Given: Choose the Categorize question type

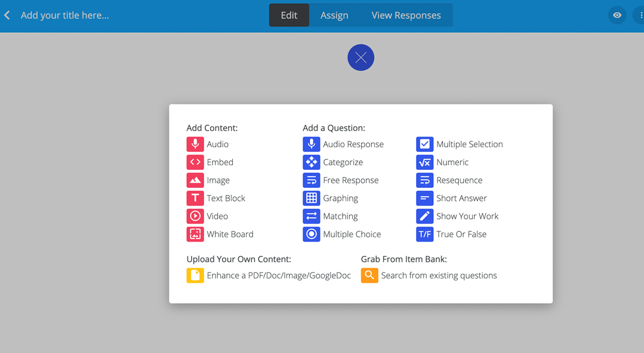Looking at the screenshot, I should [332, 162].
